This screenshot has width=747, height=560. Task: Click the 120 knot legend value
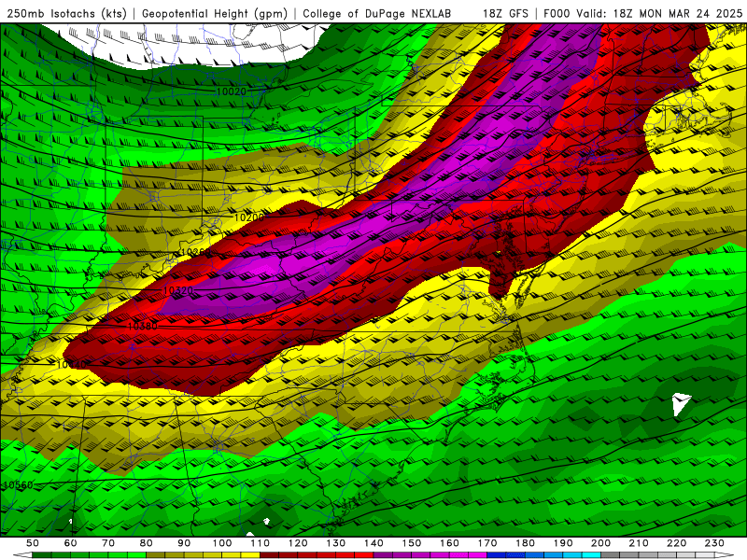(x=298, y=543)
